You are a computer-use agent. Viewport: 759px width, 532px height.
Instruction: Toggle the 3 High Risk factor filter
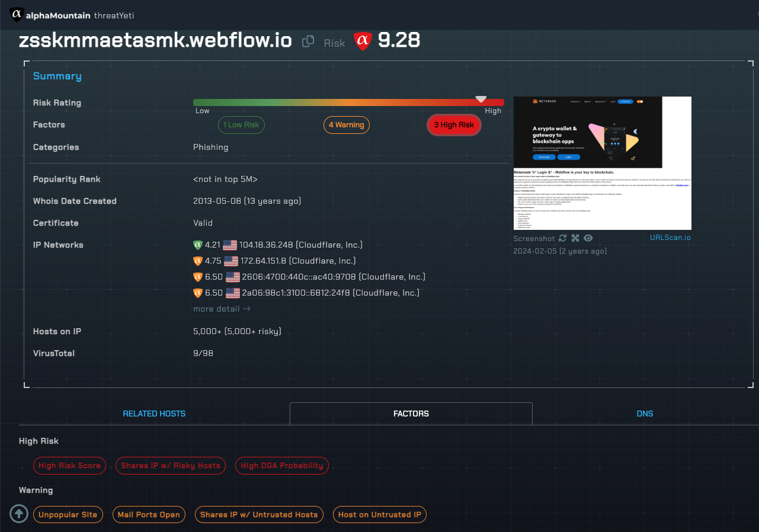coord(454,125)
